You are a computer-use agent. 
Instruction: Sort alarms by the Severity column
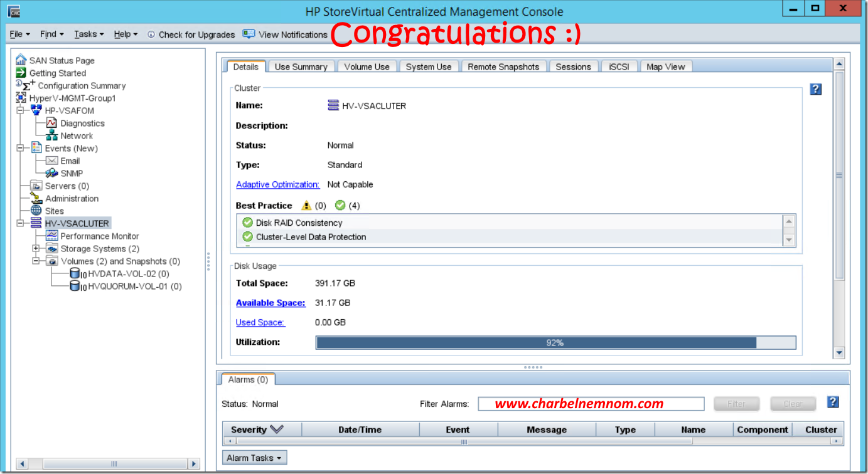click(x=262, y=429)
